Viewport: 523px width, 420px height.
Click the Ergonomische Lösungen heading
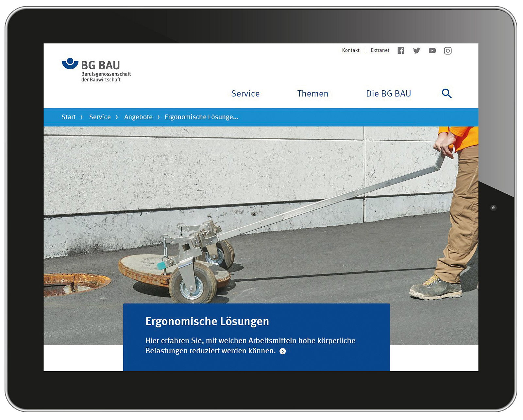[207, 321]
